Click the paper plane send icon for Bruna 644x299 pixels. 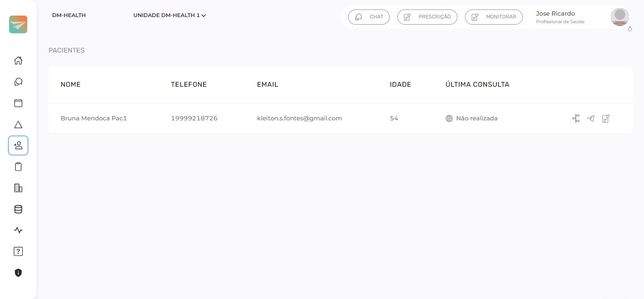click(591, 118)
